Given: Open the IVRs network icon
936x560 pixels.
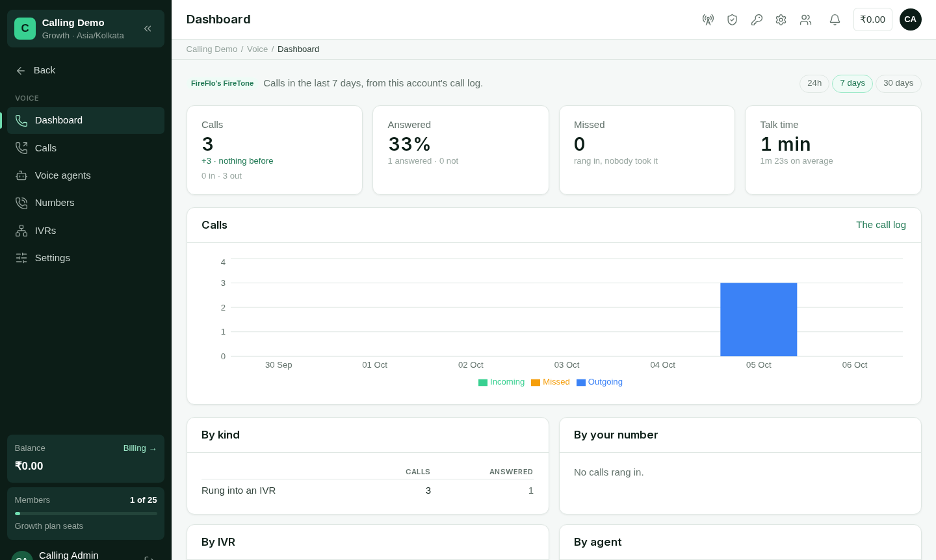Looking at the screenshot, I should [21, 231].
